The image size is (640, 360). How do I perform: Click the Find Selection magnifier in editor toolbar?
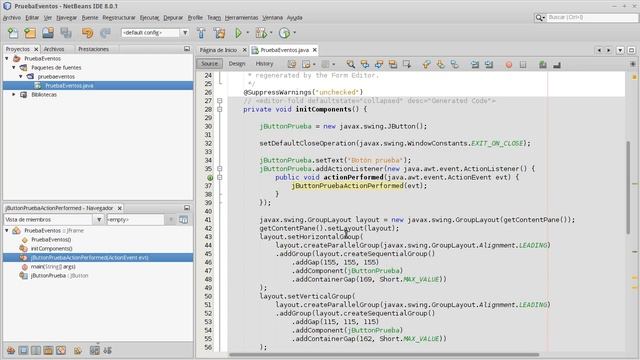(x=350, y=64)
